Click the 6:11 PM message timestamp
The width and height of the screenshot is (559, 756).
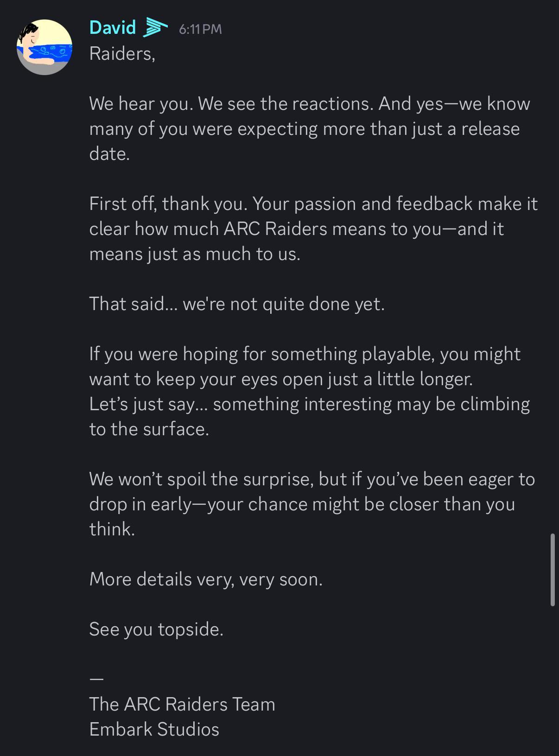point(200,29)
